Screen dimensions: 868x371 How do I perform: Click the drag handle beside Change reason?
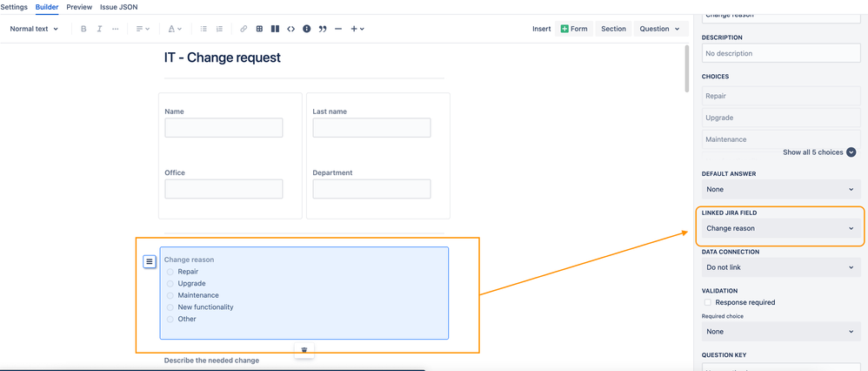[150, 261]
